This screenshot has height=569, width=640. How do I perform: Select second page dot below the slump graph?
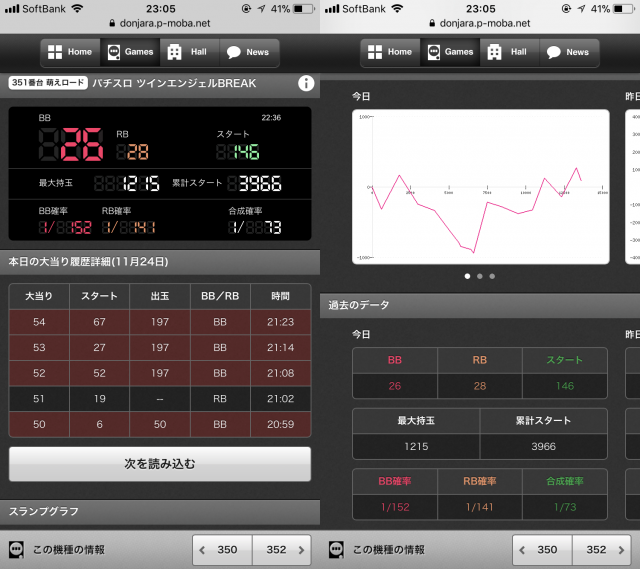(480, 276)
